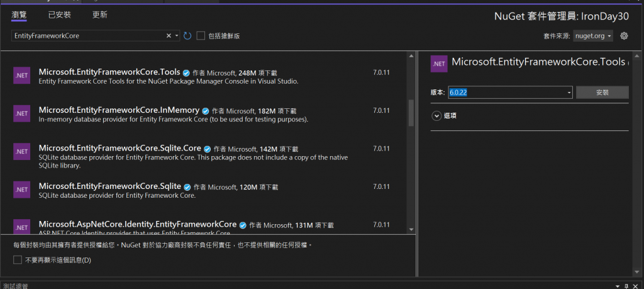Viewport: 644px width, 289px height.
Task: Click the InMemory package .NET icon
Action: pyautogui.click(x=22, y=113)
